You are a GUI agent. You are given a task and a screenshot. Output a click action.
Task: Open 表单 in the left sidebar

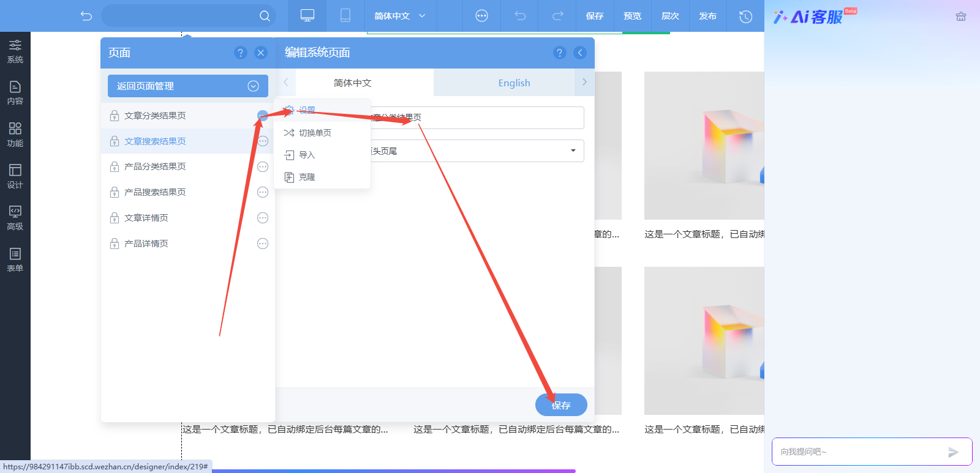[15, 259]
